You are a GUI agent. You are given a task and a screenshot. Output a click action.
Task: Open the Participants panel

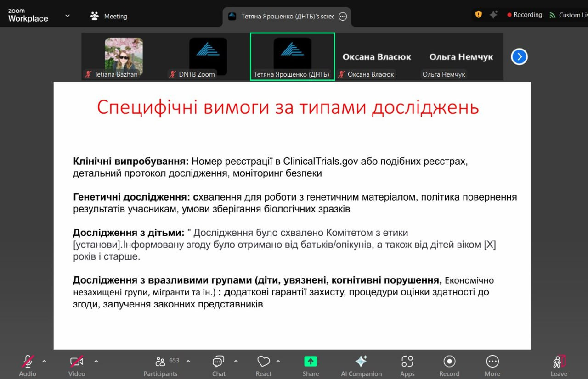[160, 366]
